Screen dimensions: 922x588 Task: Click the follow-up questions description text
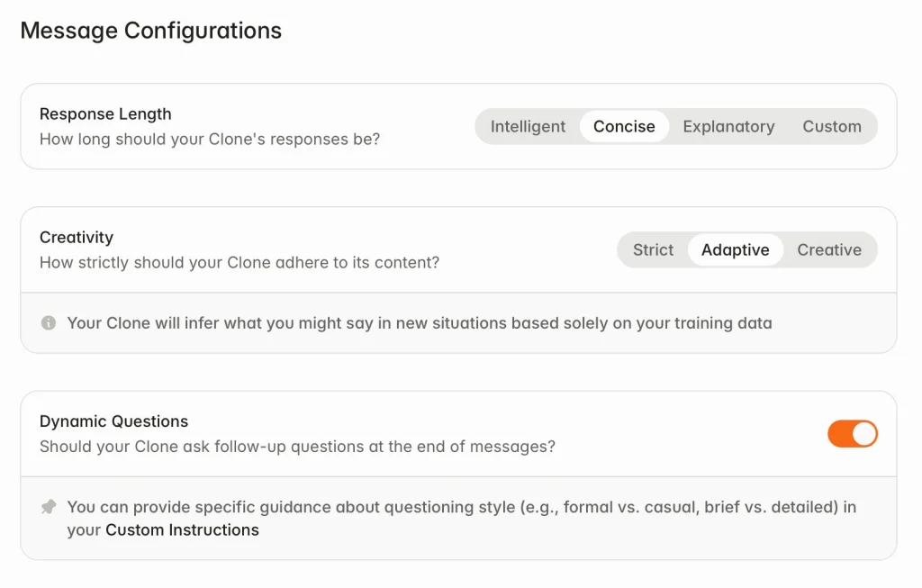[x=297, y=447]
